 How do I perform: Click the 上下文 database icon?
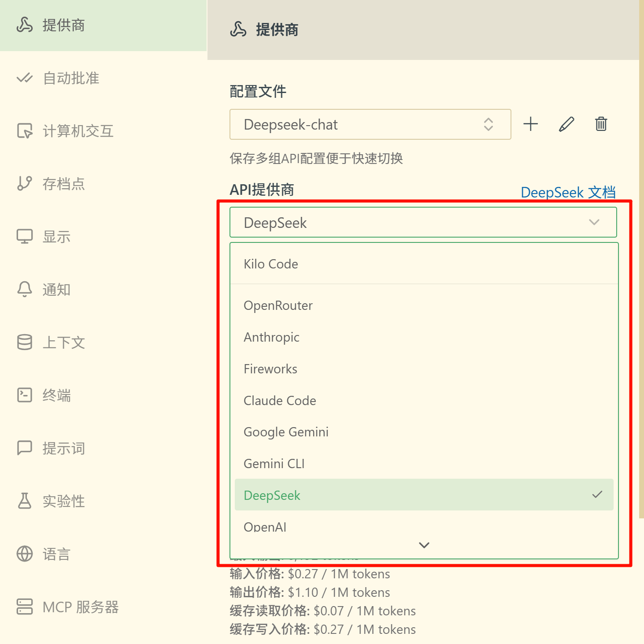click(x=25, y=342)
